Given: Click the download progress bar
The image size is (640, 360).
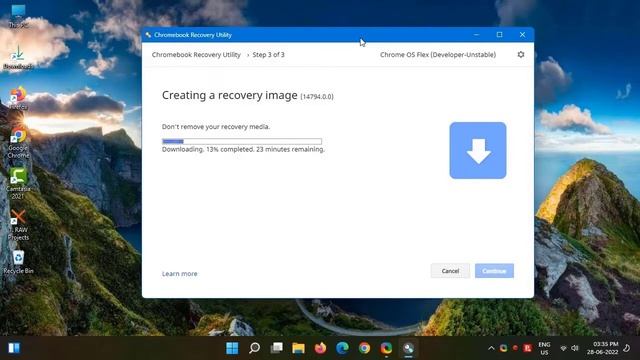Looking at the screenshot, I should pos(242,142).
